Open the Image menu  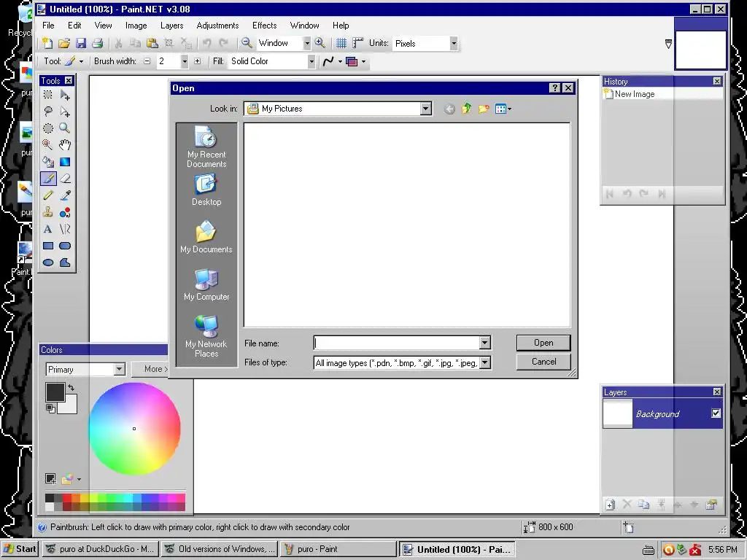[x=136, y=26]
